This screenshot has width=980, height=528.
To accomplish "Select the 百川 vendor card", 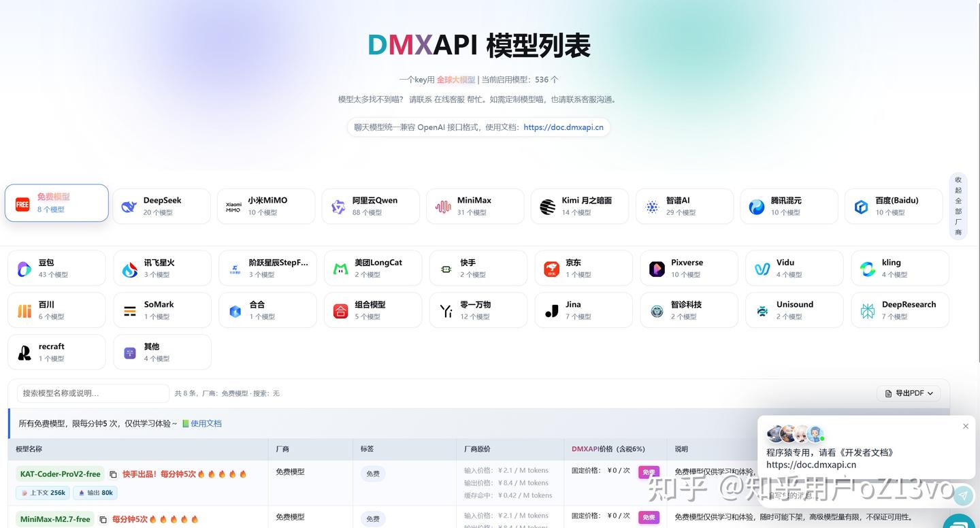I will point(56,310).
